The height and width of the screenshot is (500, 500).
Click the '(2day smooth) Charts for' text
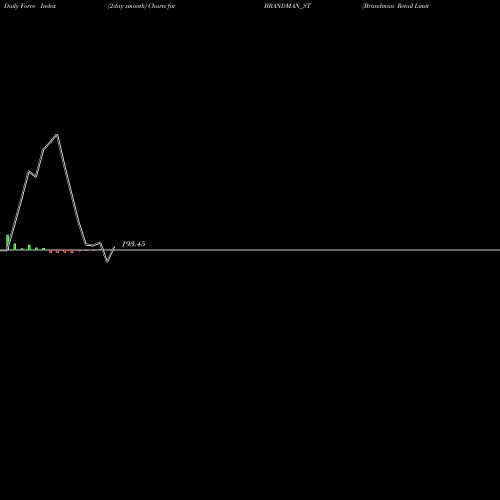(142, 6)
